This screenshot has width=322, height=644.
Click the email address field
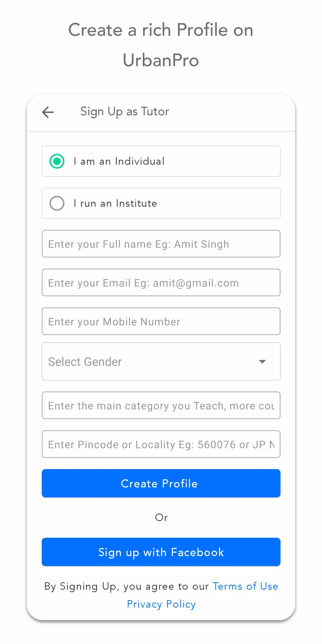tap(161, 283)
